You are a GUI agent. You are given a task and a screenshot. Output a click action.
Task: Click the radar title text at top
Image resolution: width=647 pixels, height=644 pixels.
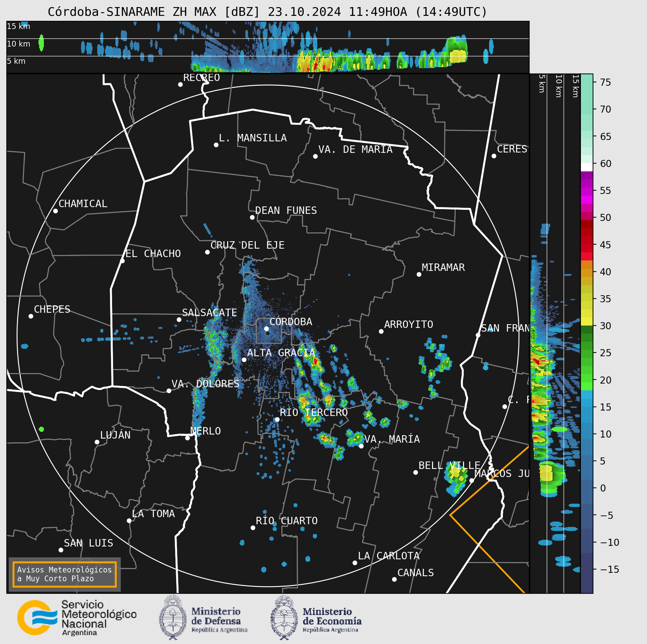click(x=268, y=12)
